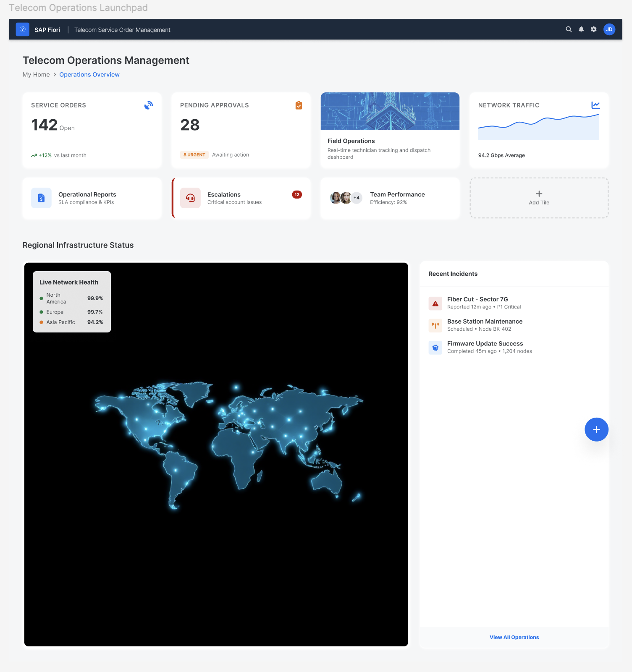Click the Escalations 12 count badge
The height and width of the screenshot is (672, 632).
(297, 194)
